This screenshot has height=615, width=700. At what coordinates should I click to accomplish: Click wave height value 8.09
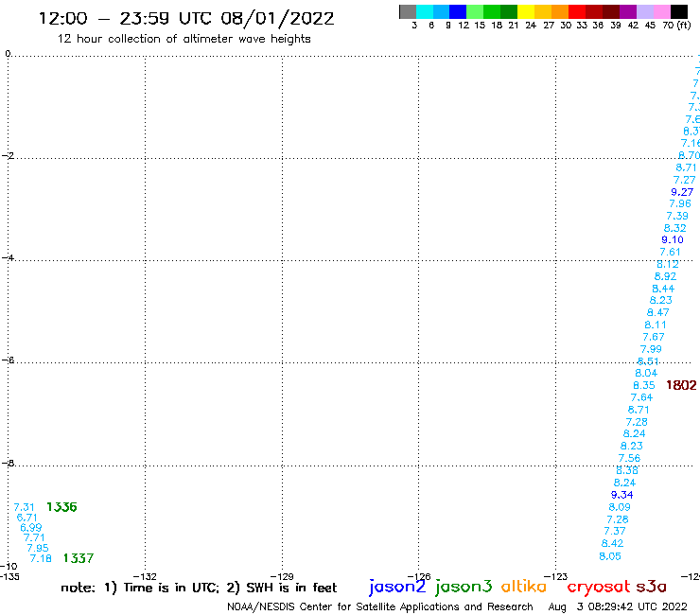tap(620, 507)
